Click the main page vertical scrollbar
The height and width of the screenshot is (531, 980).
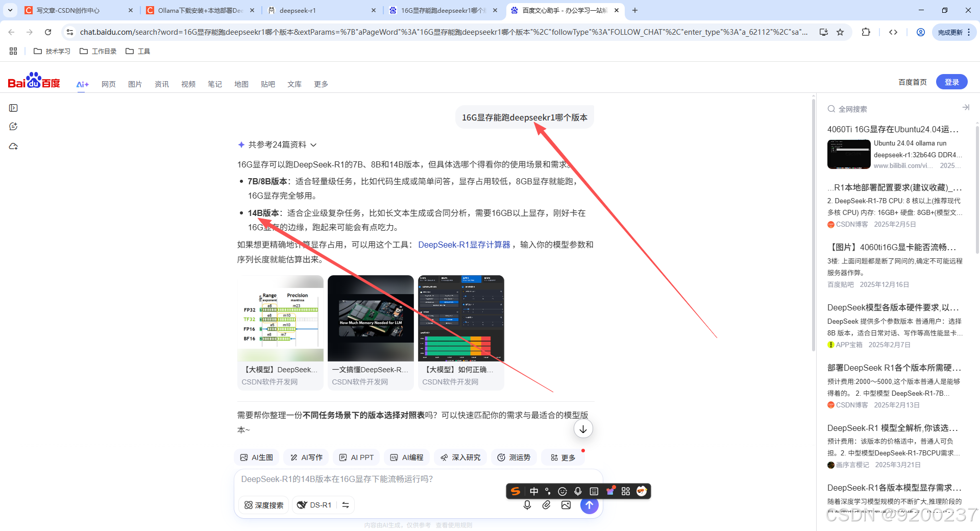click(814, 225)
